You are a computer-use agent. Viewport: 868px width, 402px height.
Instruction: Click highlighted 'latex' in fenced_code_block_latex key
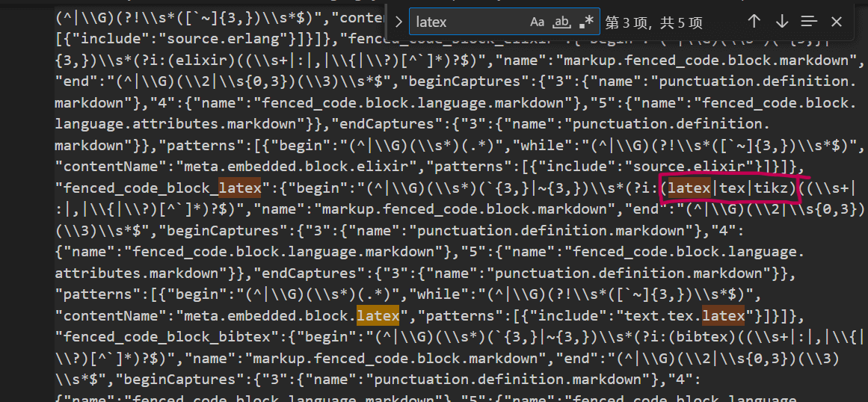(x=240, y=188)
